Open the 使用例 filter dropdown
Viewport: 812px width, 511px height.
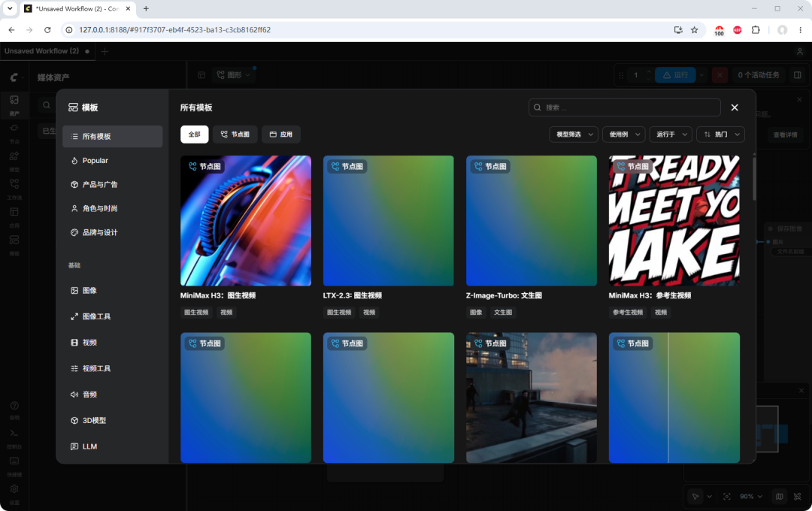tap(624, 135)
